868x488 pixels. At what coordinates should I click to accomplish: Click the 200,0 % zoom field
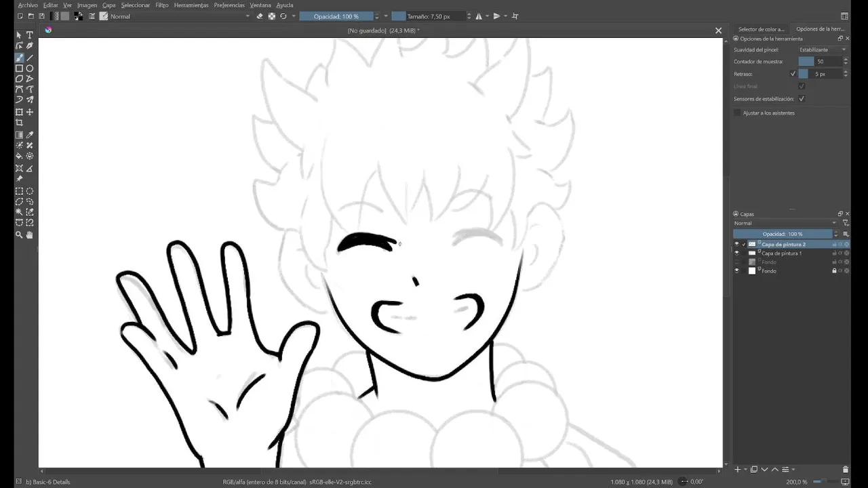[796, 482]
